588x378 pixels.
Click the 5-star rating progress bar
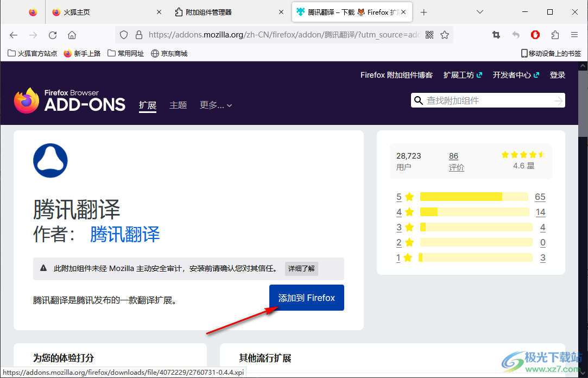(x=475, y=197)
